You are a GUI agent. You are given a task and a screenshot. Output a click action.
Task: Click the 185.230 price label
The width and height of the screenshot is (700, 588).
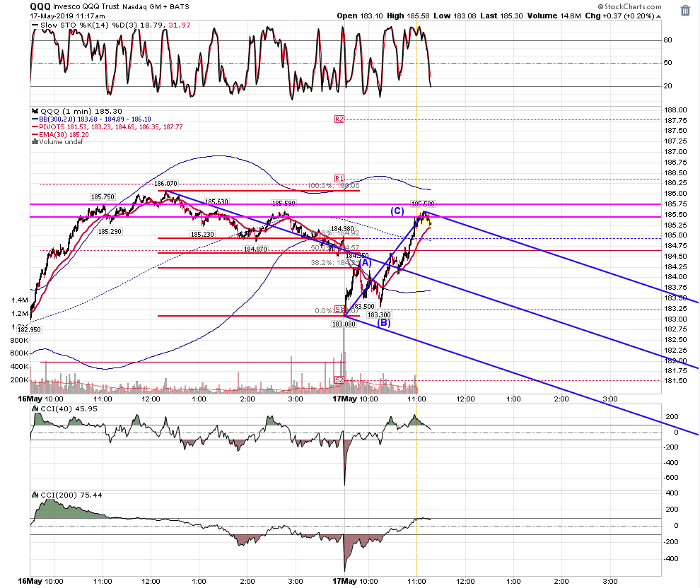click(x=202, y=234)
